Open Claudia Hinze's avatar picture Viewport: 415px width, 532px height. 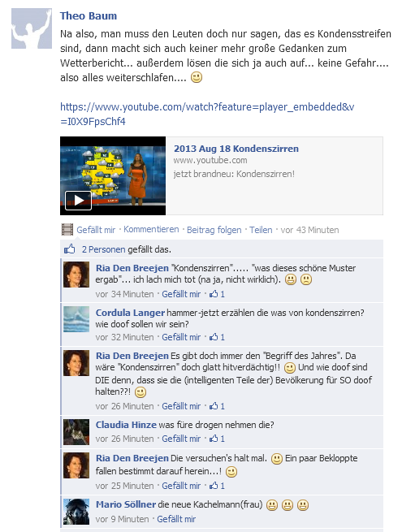pos(76,432)
